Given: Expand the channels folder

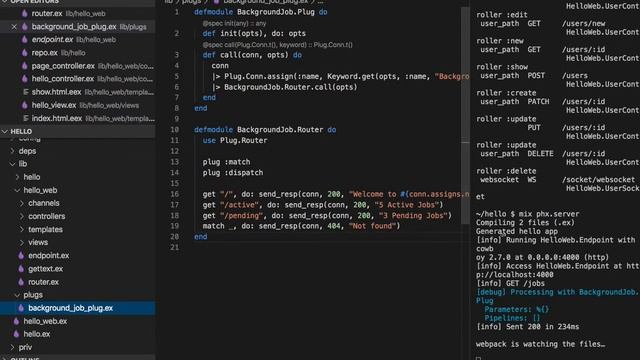Looking at the screenshot, I should [x=22, y=203].
